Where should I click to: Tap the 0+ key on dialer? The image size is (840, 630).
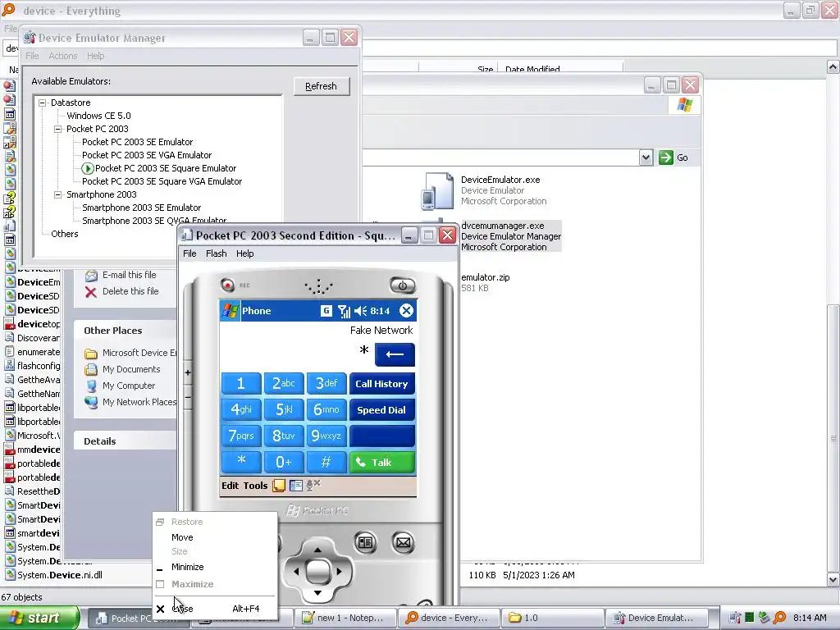pos(284,463)
